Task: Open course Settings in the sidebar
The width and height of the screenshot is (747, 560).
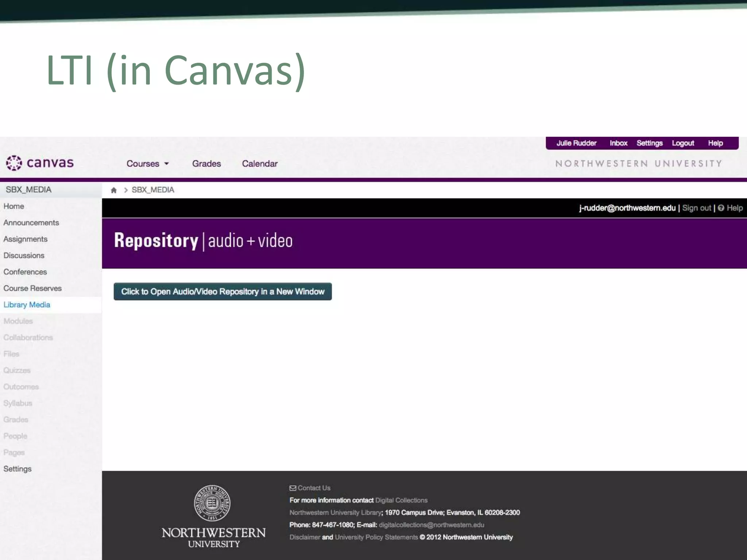Action: coord(18,469)
